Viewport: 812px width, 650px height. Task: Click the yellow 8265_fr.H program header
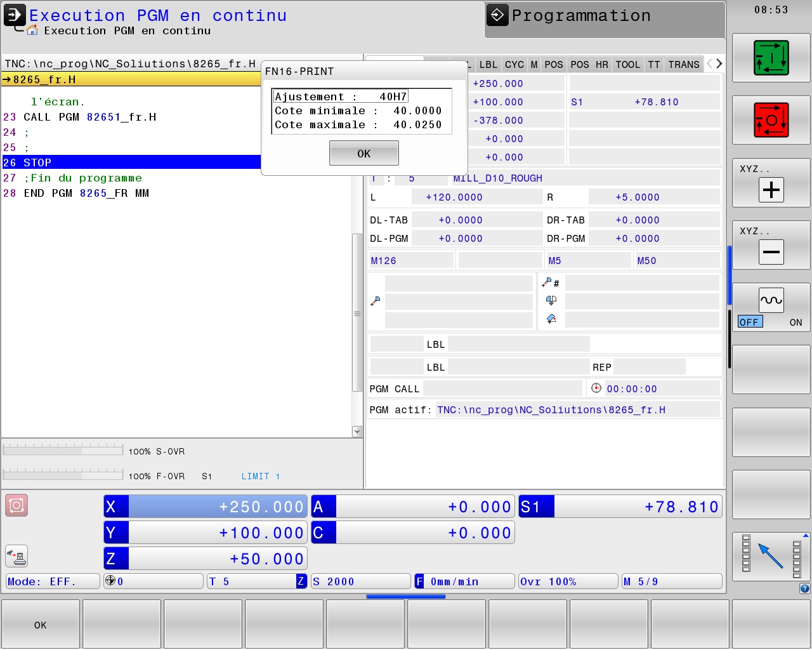[x=131, y=79]
